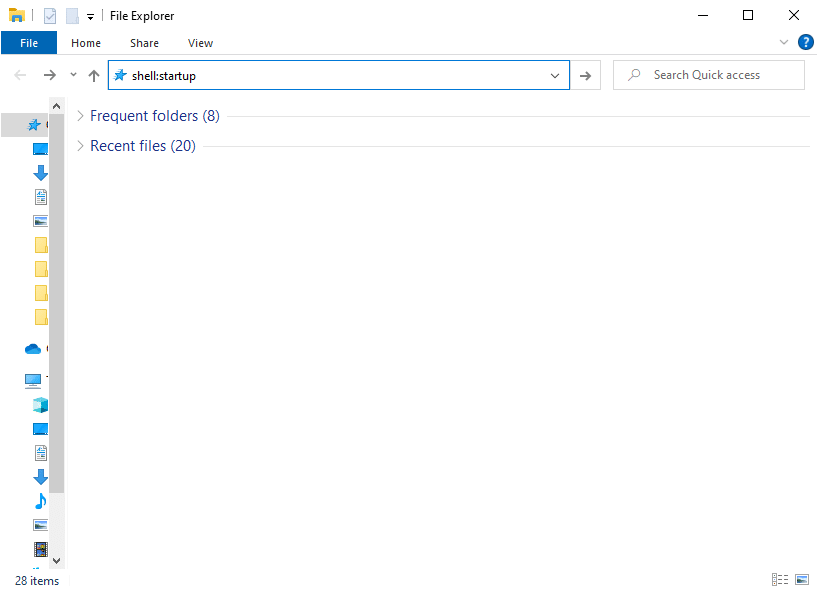The width and height of the screenshot is (818, 593).
Task: Open the File menu
Action: click(29, 43)
